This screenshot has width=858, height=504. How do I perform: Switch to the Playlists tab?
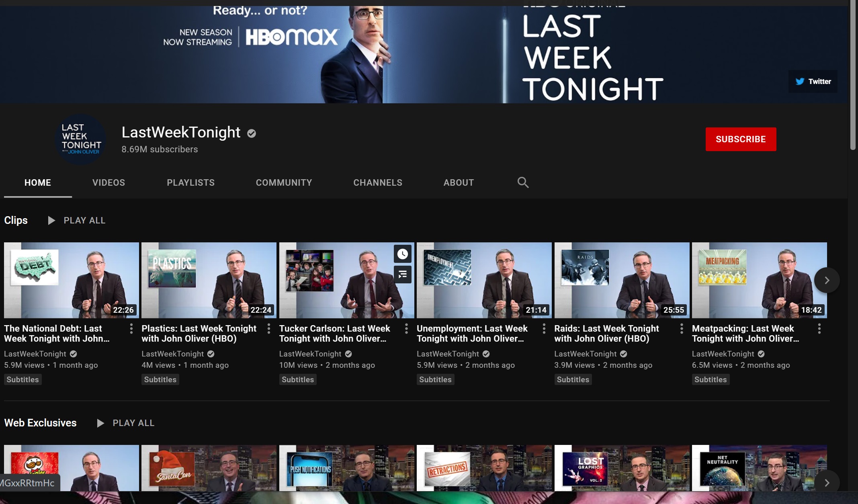(x=190, y=182)
